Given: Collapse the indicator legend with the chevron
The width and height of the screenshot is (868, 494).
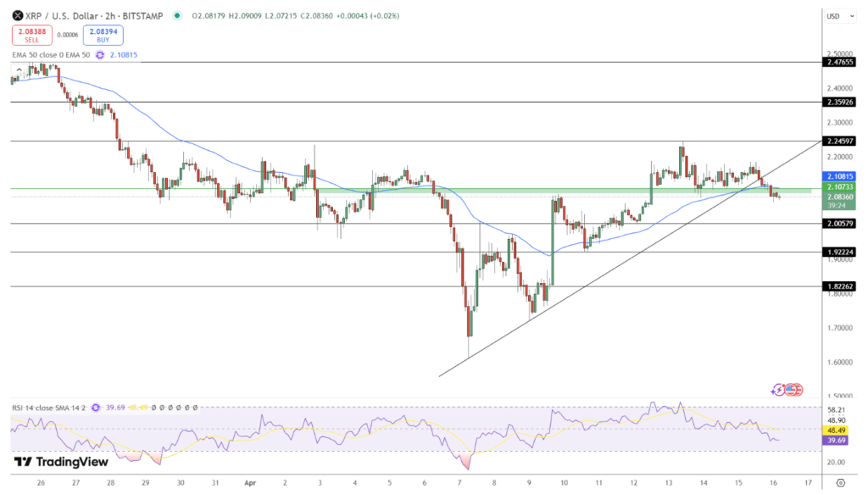Looking at the screenshot, I should pyautogui.click(x=19, y=69).
